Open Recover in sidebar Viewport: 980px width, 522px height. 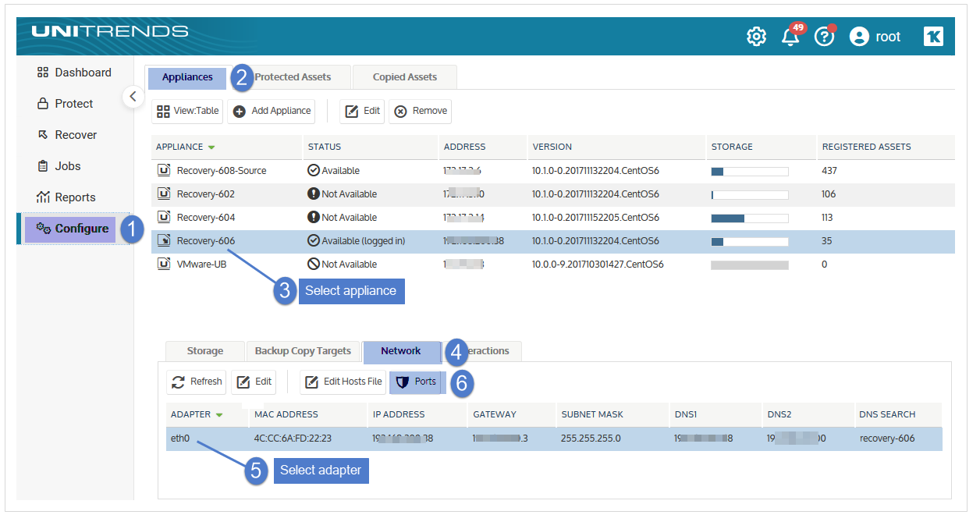click(67, 135)
